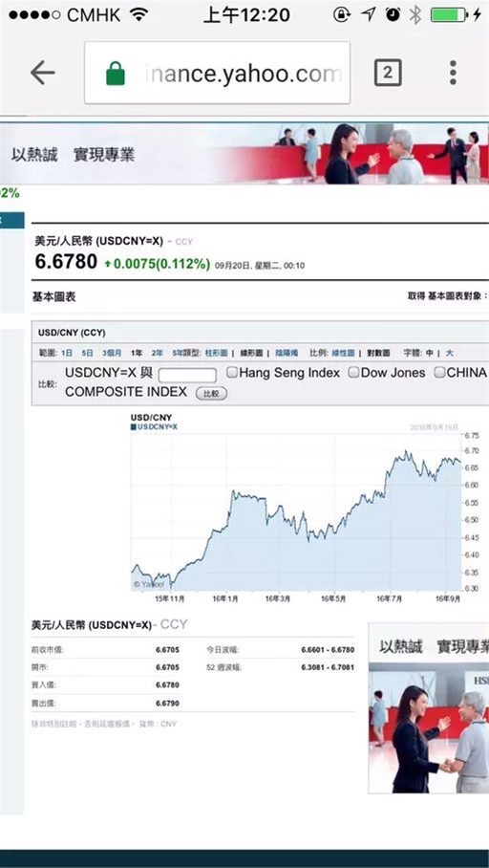Switch chart type to 柱形圖
This screenshot has height=868, width=489.
[216, 353]
